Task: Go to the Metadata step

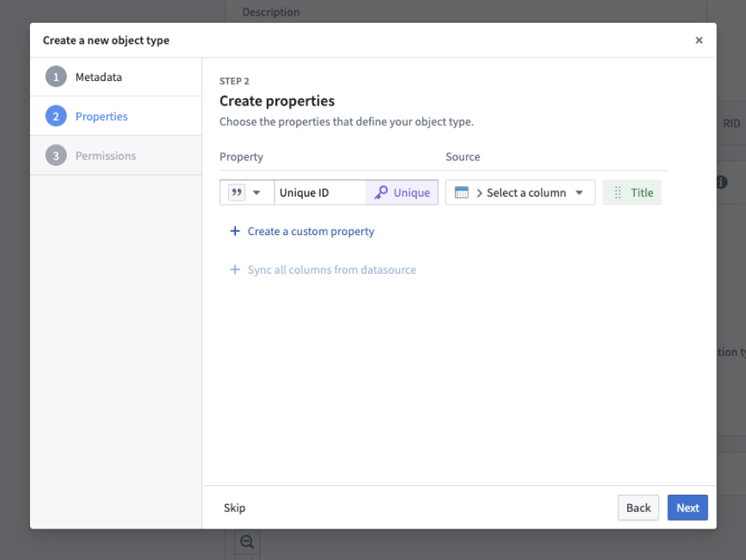Action: coord(116,77)
